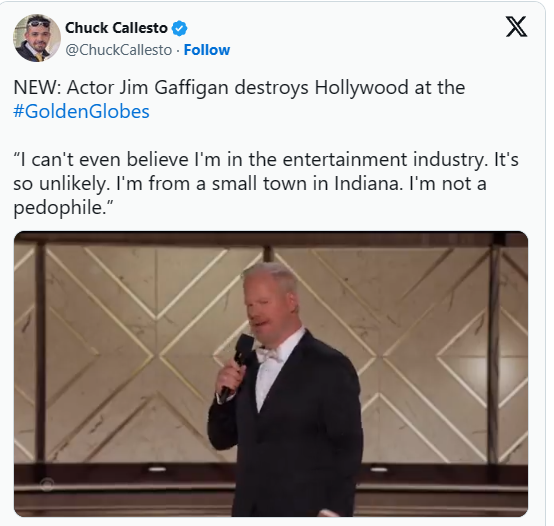Click the faint network watermark in the video corner
The width and height of the screenshot is (554, 526).
[47, 485]
